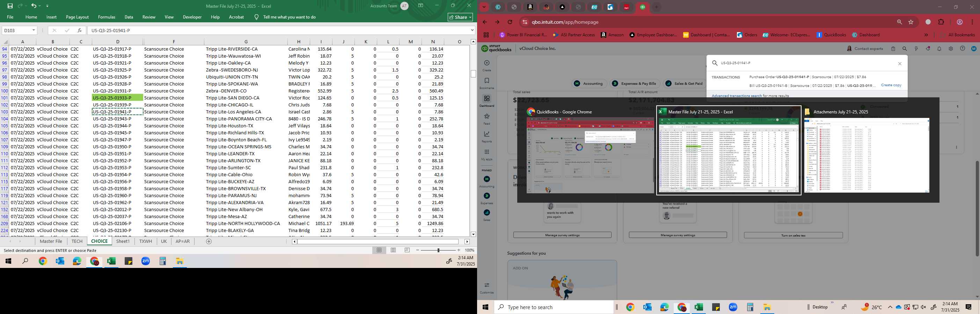Open the Acrobat ribbon tab
This screenshot has width=980, height=314.
[236, 17]
